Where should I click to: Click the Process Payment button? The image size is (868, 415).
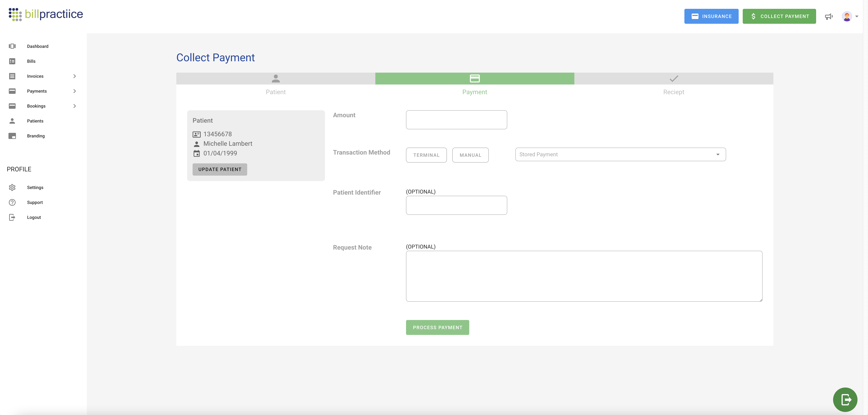point(437,327)
